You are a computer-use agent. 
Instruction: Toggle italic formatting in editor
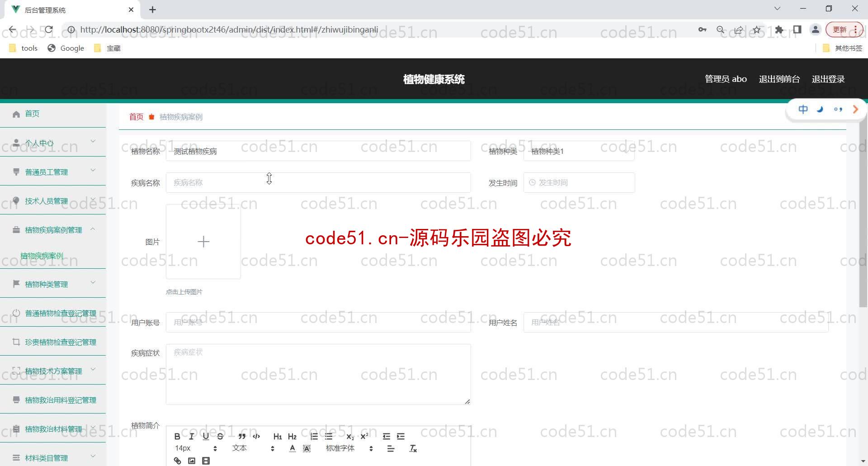point(191,436)
